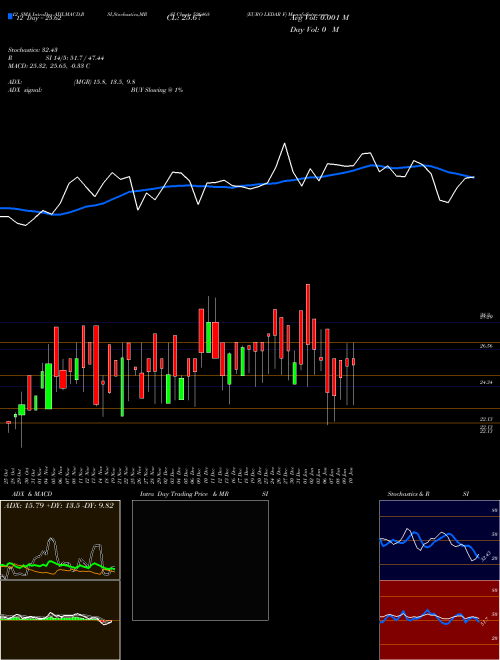Viewport: 500px width, 660px height.
Task: Select the 'BUY Slowing @ 1%' signal text
Action: point(157,90)
